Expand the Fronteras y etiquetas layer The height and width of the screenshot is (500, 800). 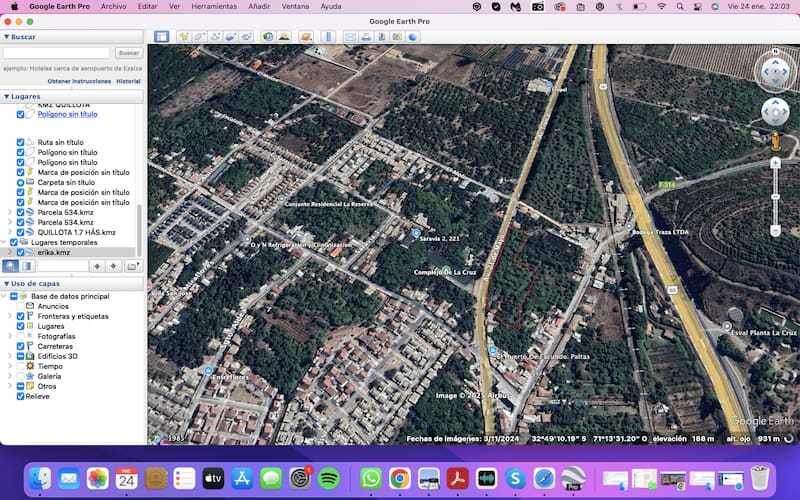(x=10, y=316)
